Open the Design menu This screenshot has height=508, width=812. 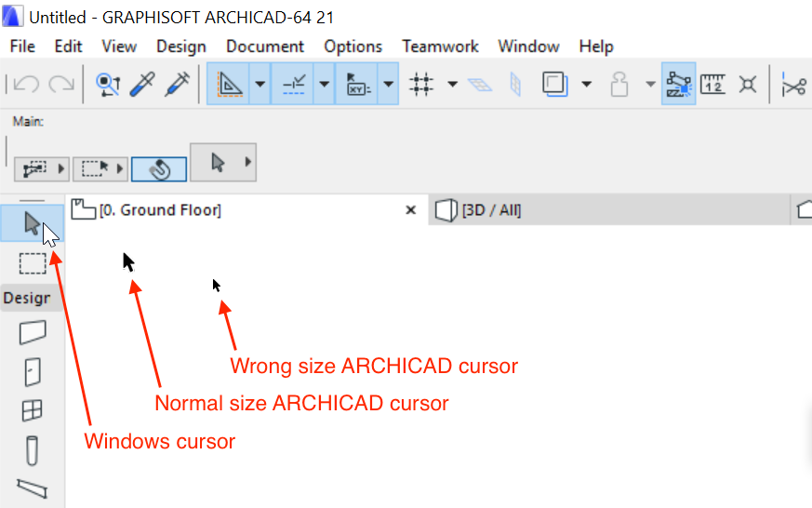coord(181,47)
